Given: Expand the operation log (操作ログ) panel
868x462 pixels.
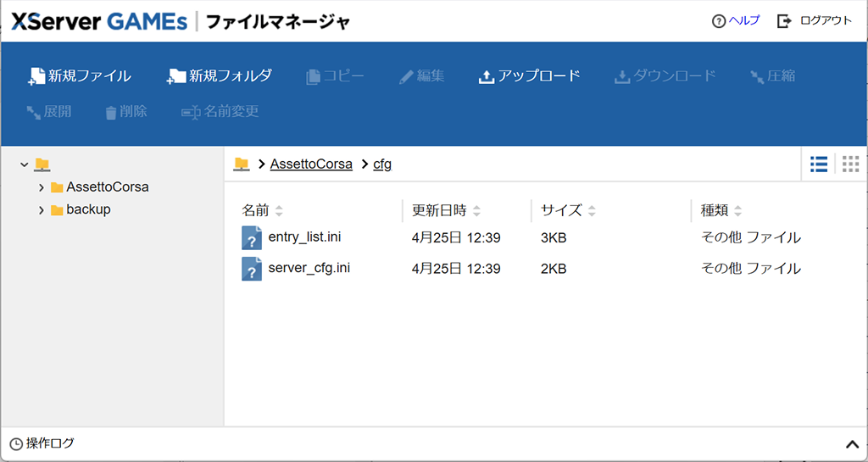Looking at the screenshot, I should click(852, 444).
